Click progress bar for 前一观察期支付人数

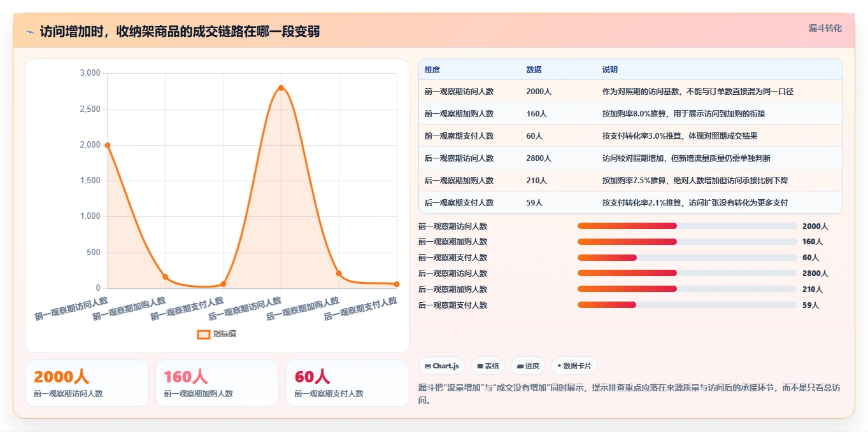687,258
